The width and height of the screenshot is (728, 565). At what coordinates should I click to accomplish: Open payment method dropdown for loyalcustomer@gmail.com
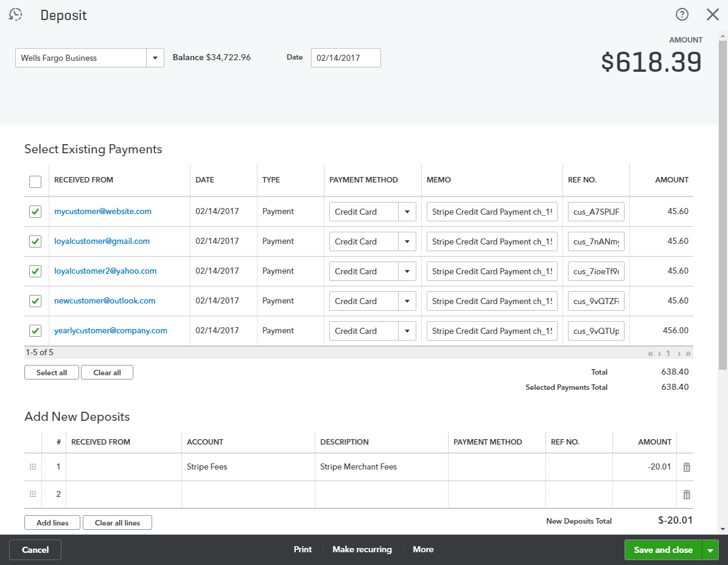[x=407, y=241]
